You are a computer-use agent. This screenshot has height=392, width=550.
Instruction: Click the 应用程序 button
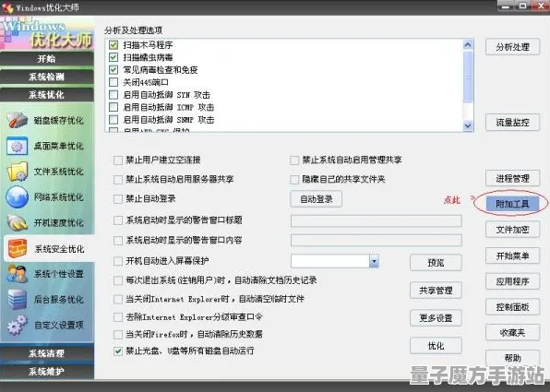[x=512, y=281]
